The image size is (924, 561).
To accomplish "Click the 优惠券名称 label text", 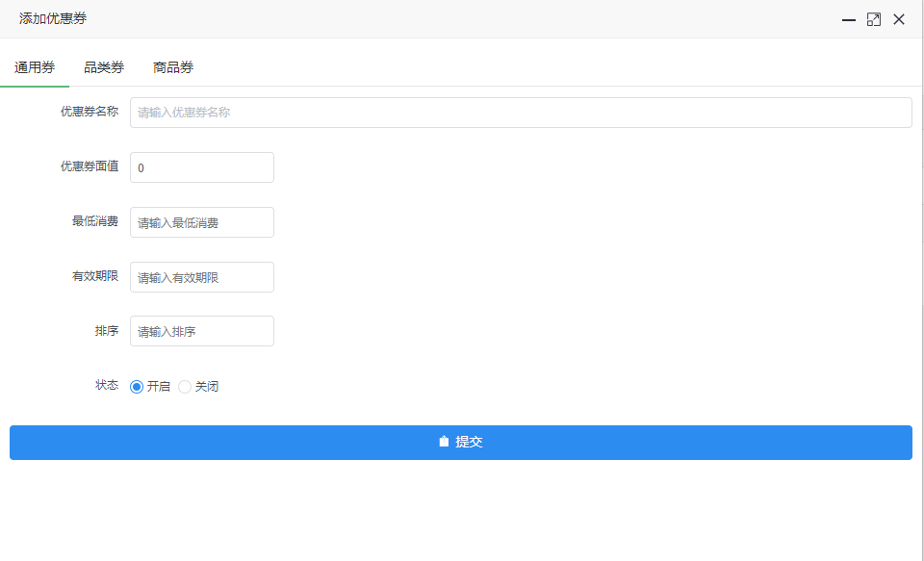I will pyautogui.click(x=90, y=112).
